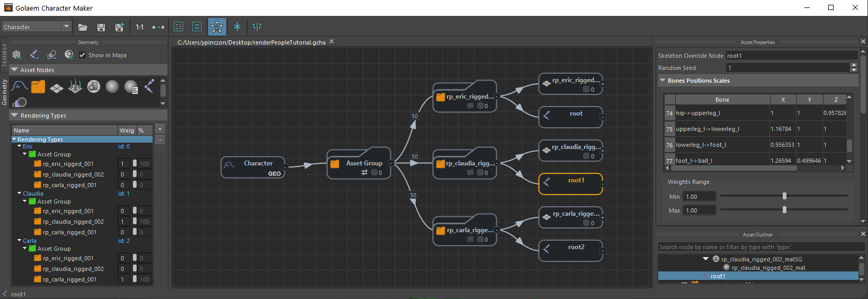This screenshot has width=868, height=299.
Task: Click the Save As icon with plus
Action: coord(120,27)
